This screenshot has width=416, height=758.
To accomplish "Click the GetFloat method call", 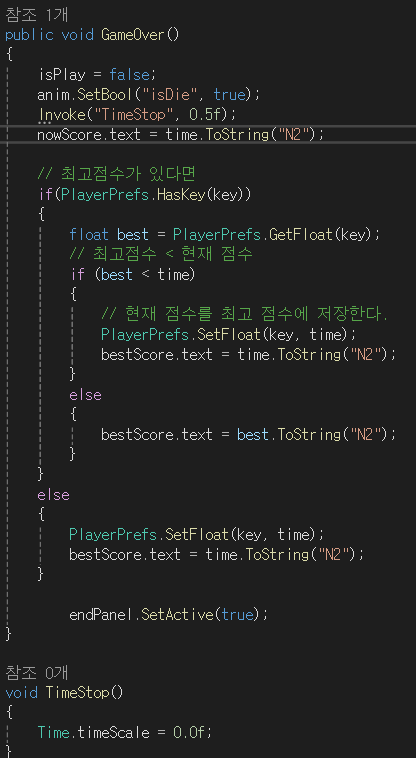I will pos(301,234).
